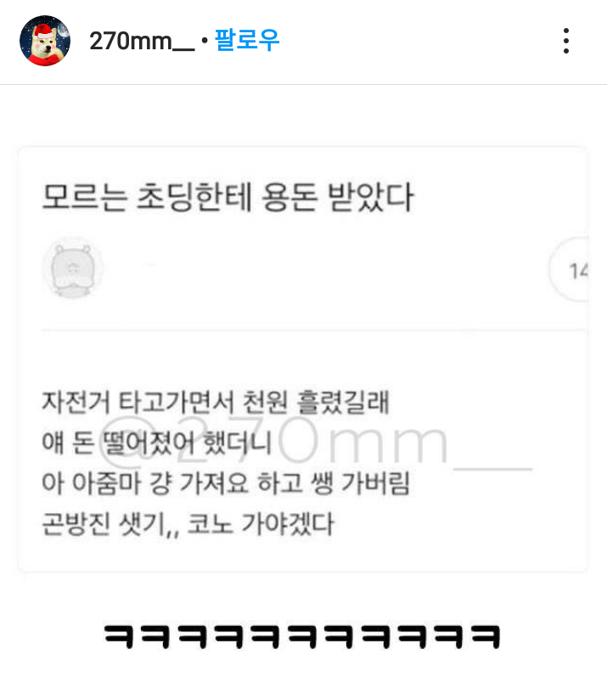This screenshot has height=700, width=607.
Task: Tap the @270mm__ watermark text
Action: [x=315, y=442]
